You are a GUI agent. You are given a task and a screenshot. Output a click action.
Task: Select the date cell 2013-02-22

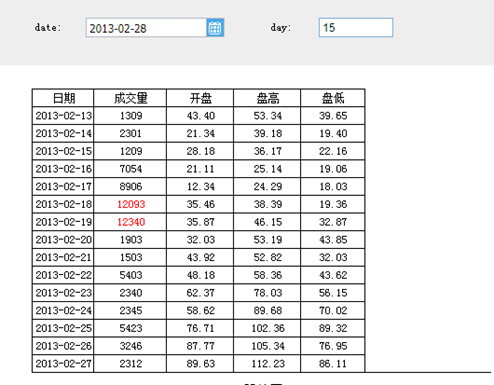click(63, 275)
